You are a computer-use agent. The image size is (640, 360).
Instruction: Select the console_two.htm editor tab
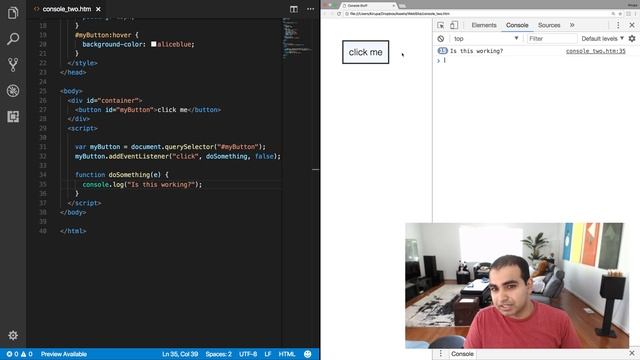click(67, 9)
